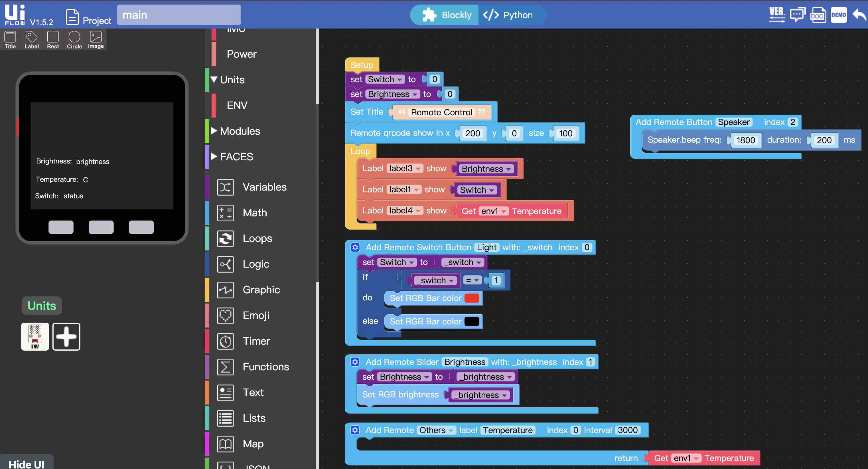Edit qrcode x value 200
Image resolution: width=868 pixels, height=469 pixels.
(472, 133)
